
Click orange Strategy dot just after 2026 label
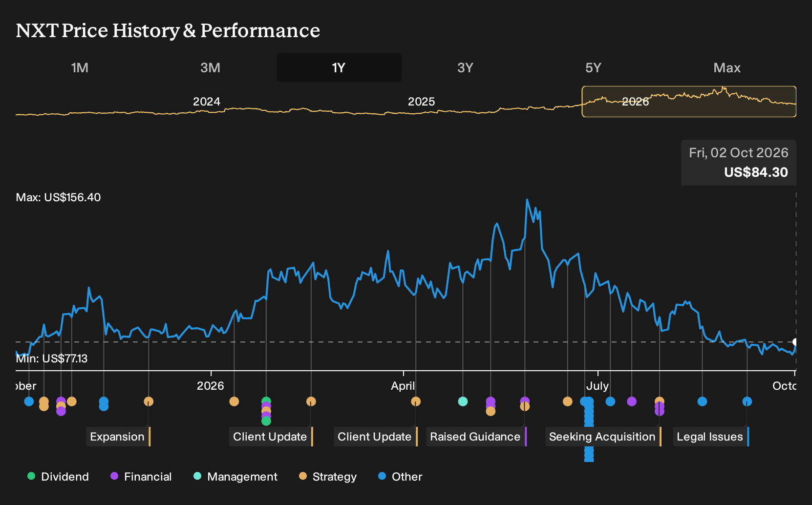tap(234, 401)
